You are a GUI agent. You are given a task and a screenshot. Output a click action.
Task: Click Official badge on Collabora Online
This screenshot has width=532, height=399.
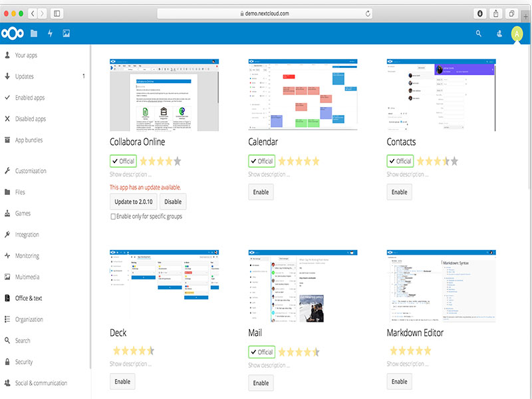[123, 161]
